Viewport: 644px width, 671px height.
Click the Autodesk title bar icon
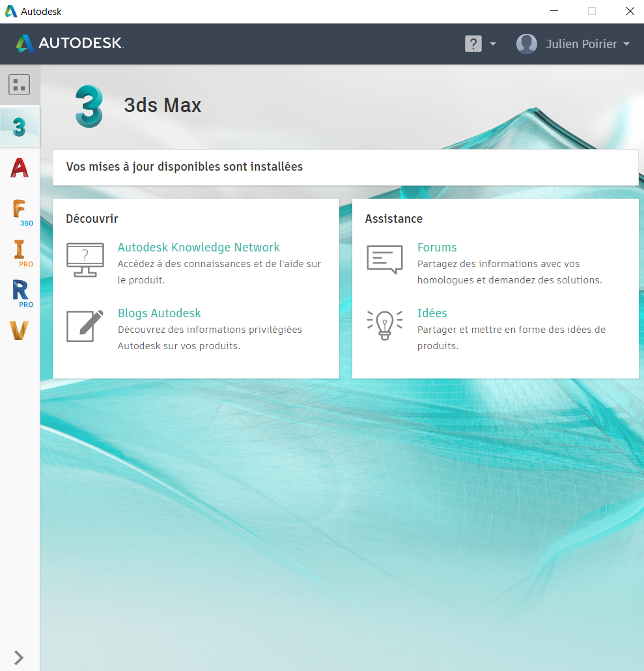tap(10, 11)
